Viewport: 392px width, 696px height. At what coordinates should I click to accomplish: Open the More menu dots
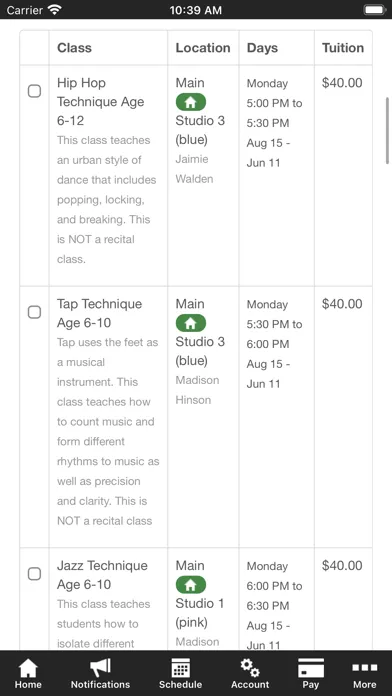click(x=364, y=668)
